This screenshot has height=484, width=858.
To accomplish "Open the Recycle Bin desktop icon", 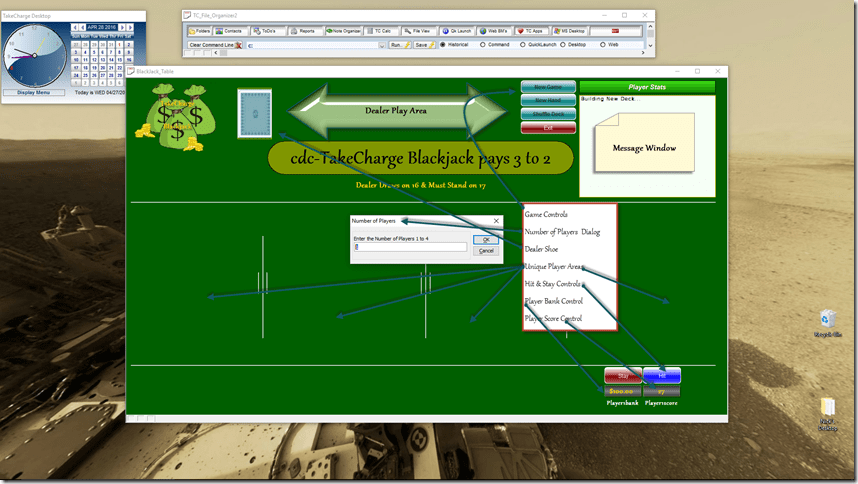I will (x=827, y=323).
